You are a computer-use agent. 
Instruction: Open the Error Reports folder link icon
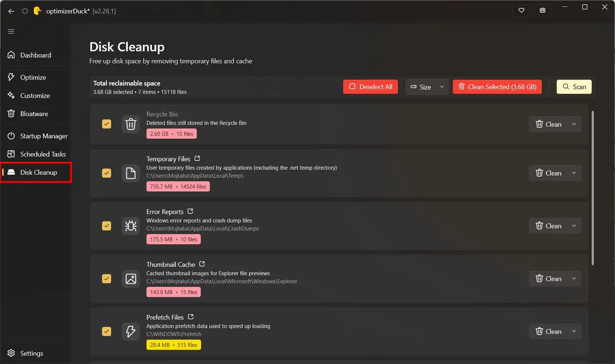[x=190, y=211]
